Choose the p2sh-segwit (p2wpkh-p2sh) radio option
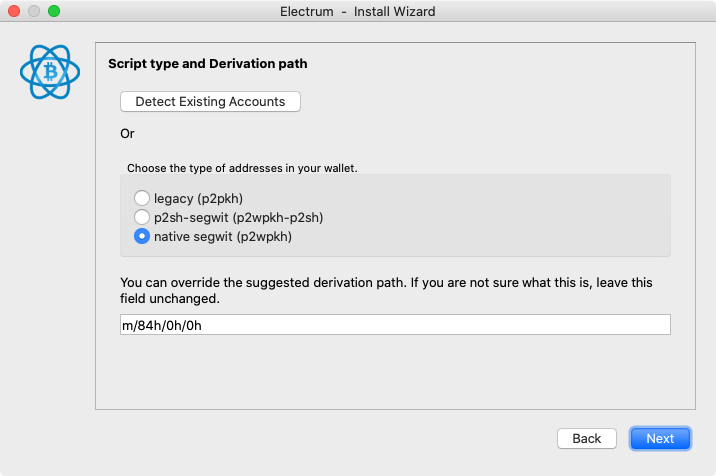The height and width of the screenshot is (476, 716). (142, 217)
